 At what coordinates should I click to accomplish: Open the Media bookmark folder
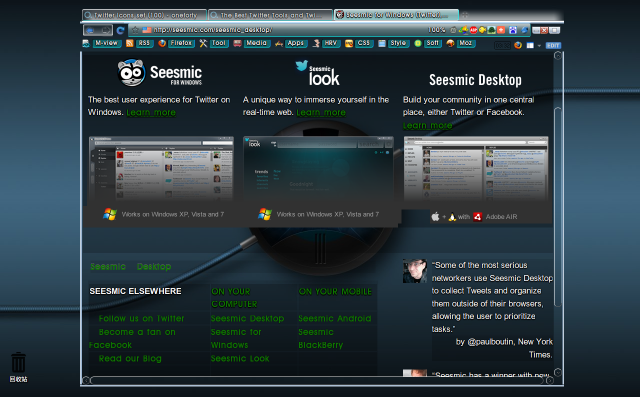(x=256, y=43)
